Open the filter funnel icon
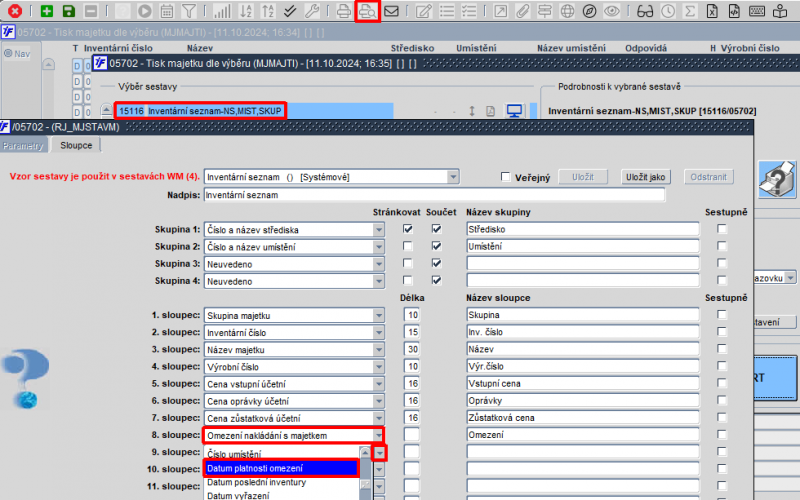This screenshot has width=800, height=500. tap(189, 11)
